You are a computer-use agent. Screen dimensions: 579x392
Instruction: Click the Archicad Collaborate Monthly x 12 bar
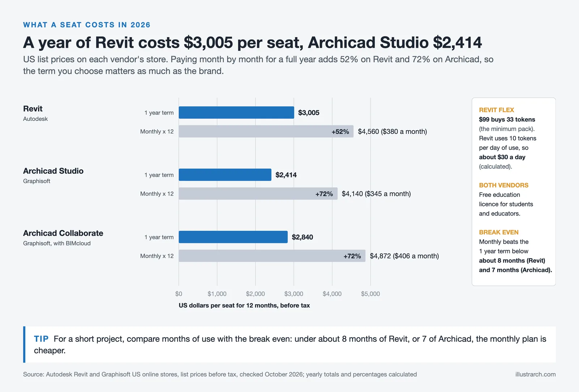pos(272,256)
